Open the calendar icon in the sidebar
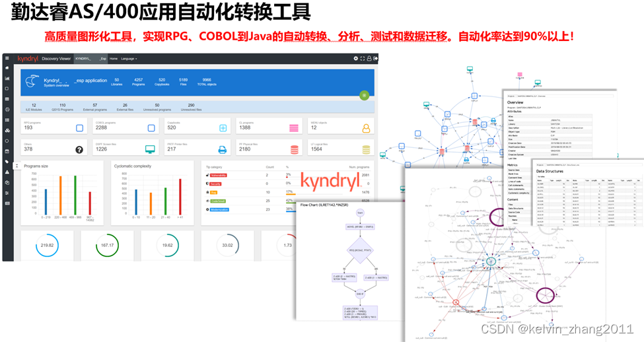Image resolution: width=644 pixels, height=342 pixels. tap(7, 151)
